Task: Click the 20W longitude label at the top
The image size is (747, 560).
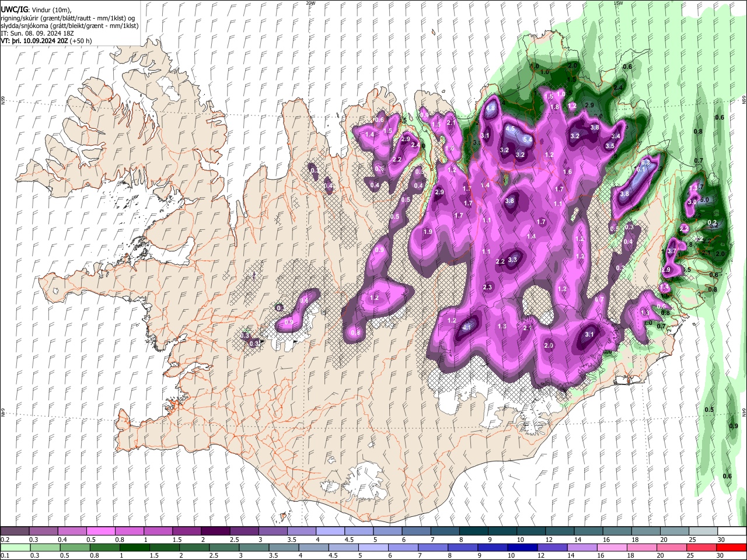Action: [310, 3]
